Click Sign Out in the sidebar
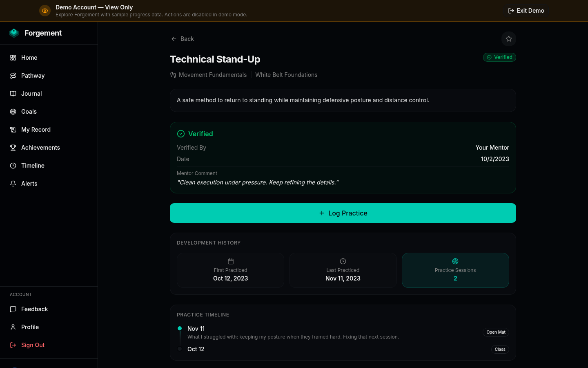This screenshot has height=368, width=588. pos(49,345)
